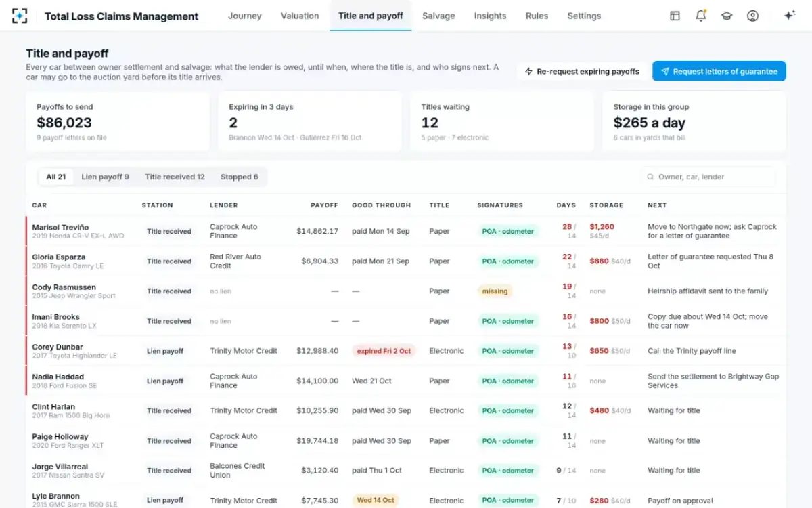This screenshot has height=508, width=812.
Task: Click Corey Dunbar's Lien payoff station badge
Action: 165,351
